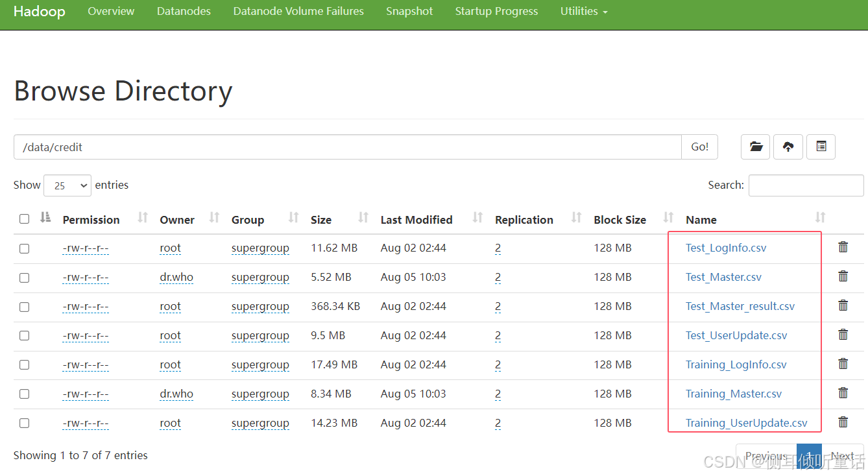Open the Overview tab
Image resolution: width=868 pixels, height=476 pixels.
pos(111,12)
